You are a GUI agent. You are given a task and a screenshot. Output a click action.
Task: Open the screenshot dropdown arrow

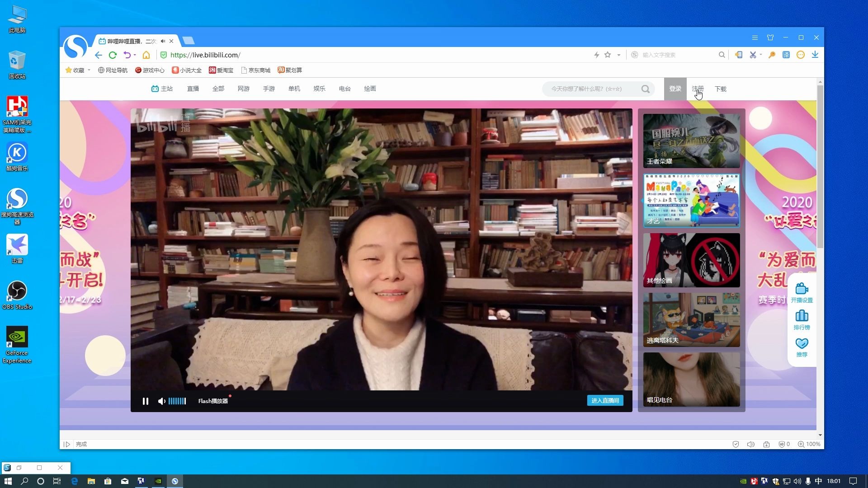tap(760, 55)
